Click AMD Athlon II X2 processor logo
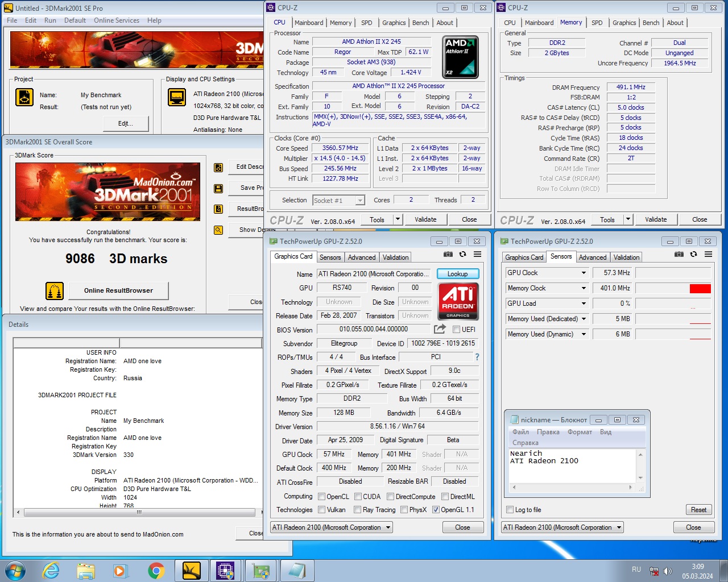This screenshot has width=728, height=582. (x=461, y=57)
